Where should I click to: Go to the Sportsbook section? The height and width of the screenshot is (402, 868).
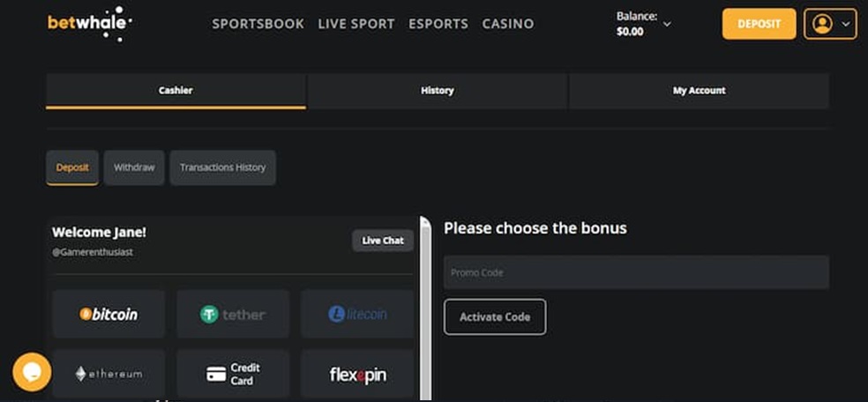coord(258,24)
